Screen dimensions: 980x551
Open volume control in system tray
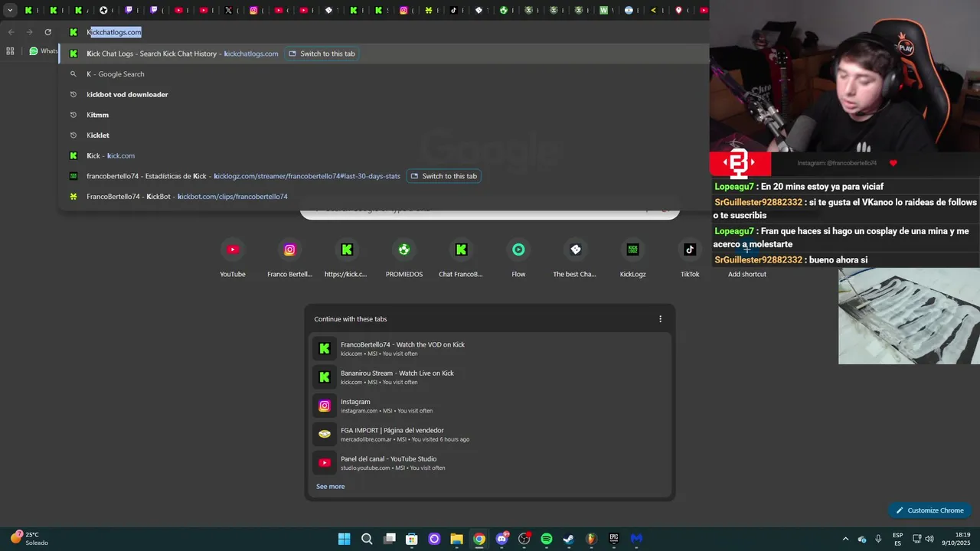point(929,539)
